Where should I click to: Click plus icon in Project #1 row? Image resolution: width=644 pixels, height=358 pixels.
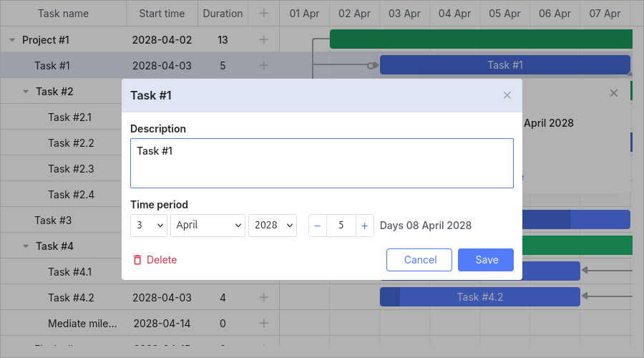point(263,40)
